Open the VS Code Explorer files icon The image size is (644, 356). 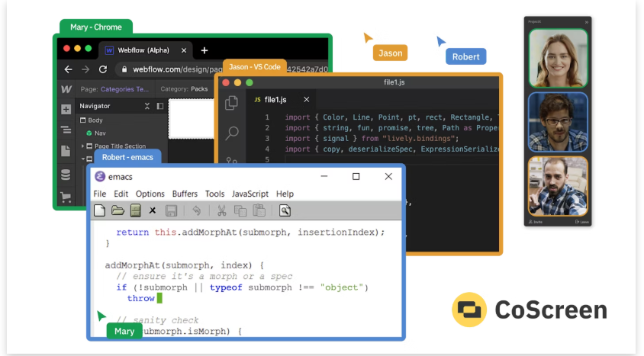pyautogui.click(x=232, y=103)
